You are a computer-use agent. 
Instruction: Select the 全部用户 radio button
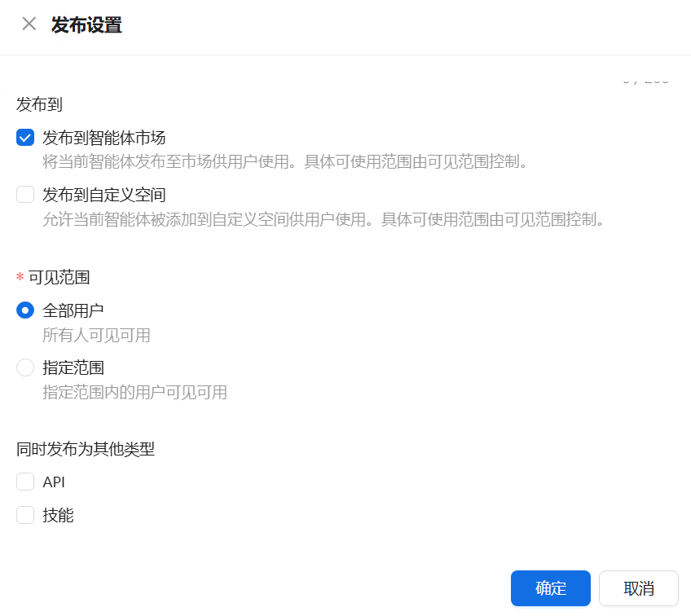(25, 310)
